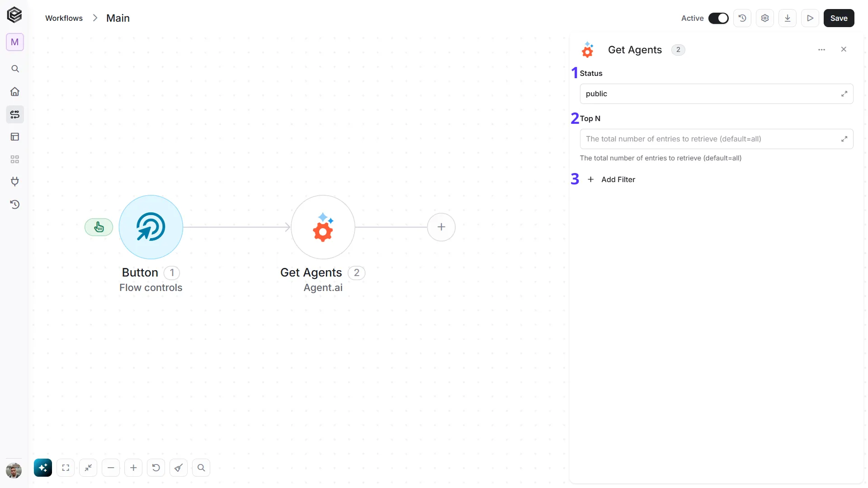Click the canvas zoom out minus button

111,468
